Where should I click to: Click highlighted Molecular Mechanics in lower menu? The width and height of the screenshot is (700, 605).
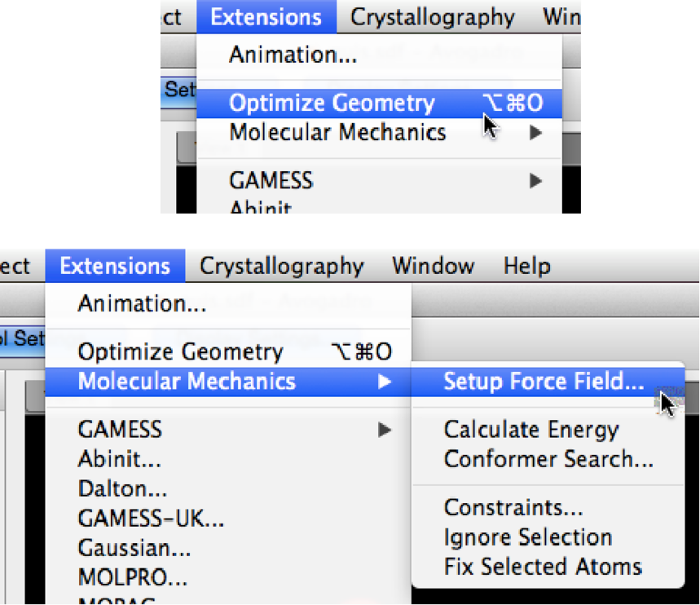(x=187, y=382)
